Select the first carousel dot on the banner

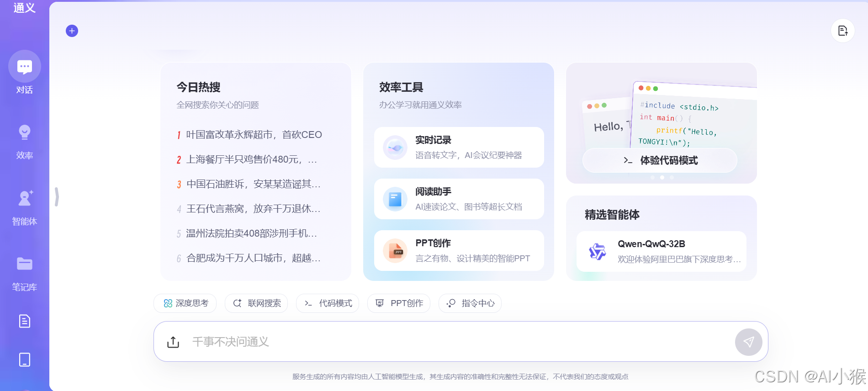point(652,178)
